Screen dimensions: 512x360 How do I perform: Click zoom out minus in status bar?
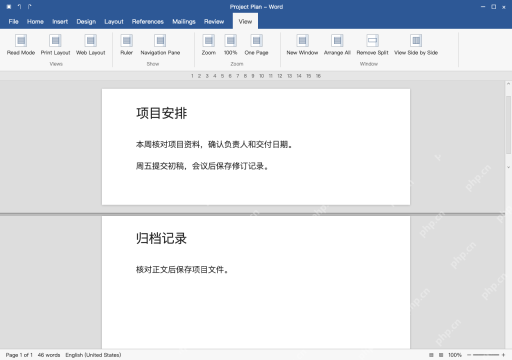[469, 355]
